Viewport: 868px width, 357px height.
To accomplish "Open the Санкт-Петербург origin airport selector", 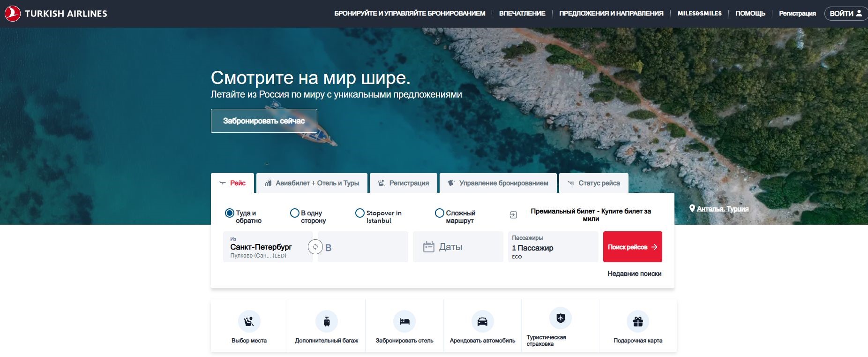I will 268,247.
